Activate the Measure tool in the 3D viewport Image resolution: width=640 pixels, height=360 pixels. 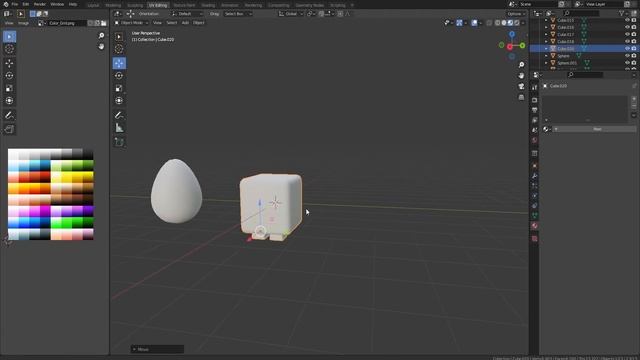119,128
